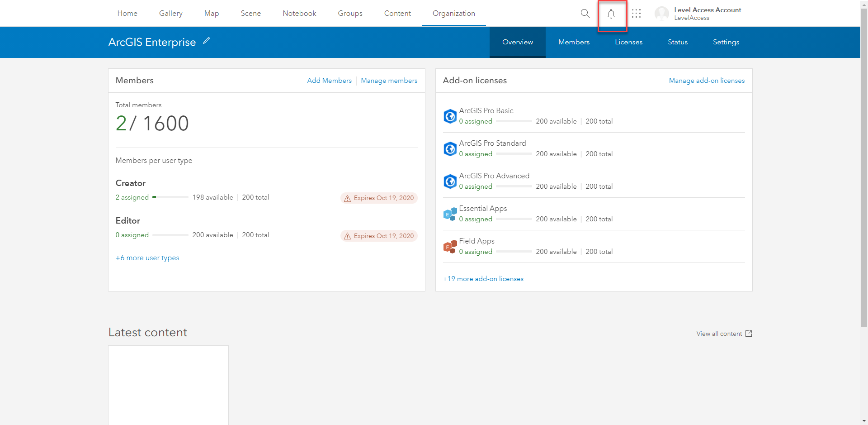Switch to the Overview tab
868x425 pixels.
[x=518, y=42]
